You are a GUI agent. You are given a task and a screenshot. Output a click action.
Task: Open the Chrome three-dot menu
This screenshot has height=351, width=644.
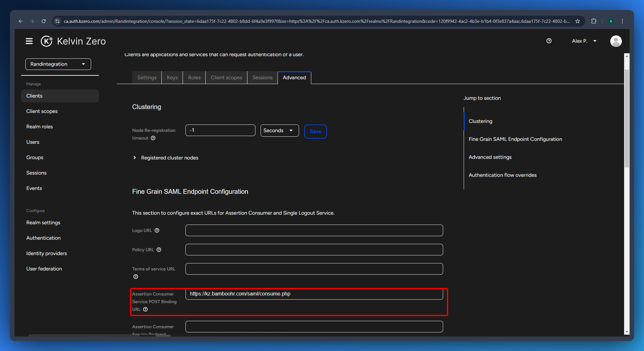623,21
